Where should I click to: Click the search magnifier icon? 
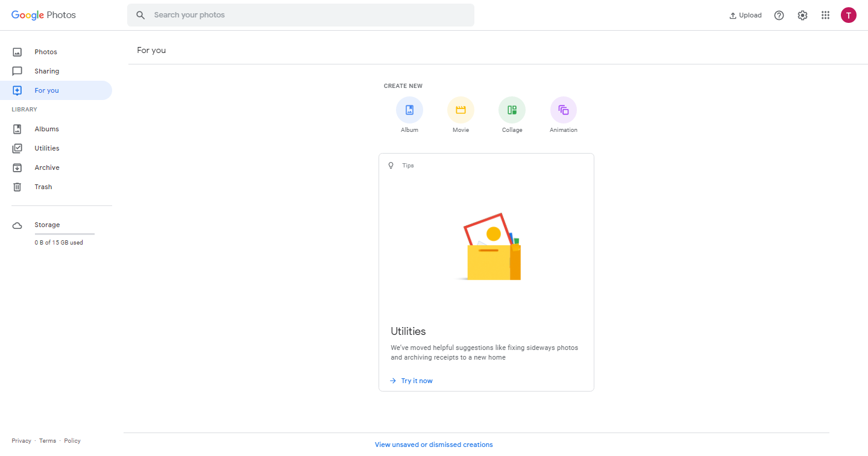[x=140, y=15]
